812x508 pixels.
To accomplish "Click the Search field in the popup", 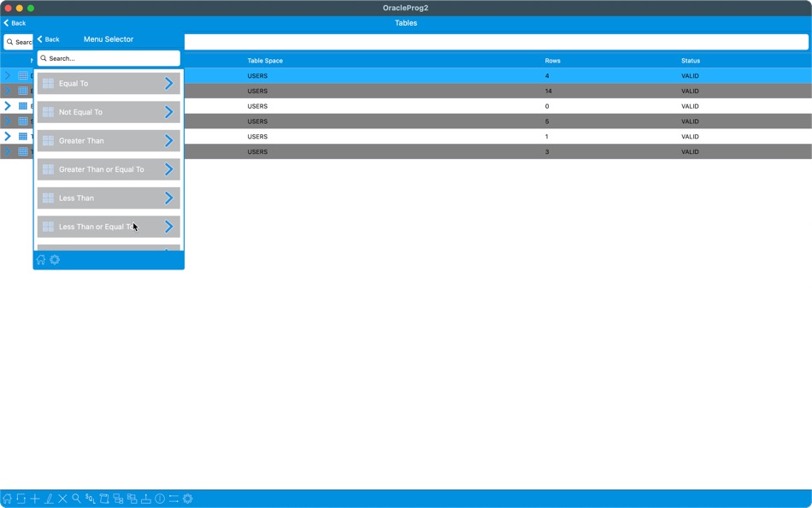I will 108,57.
